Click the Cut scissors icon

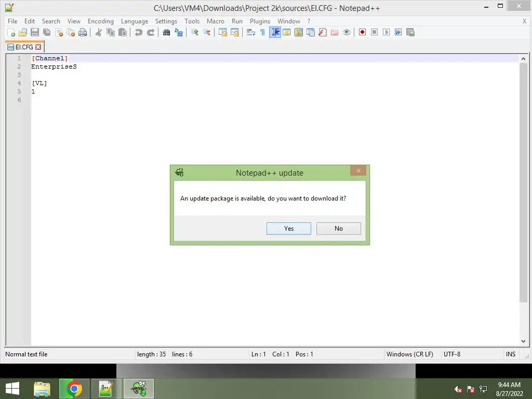click(x=98, y=32)
